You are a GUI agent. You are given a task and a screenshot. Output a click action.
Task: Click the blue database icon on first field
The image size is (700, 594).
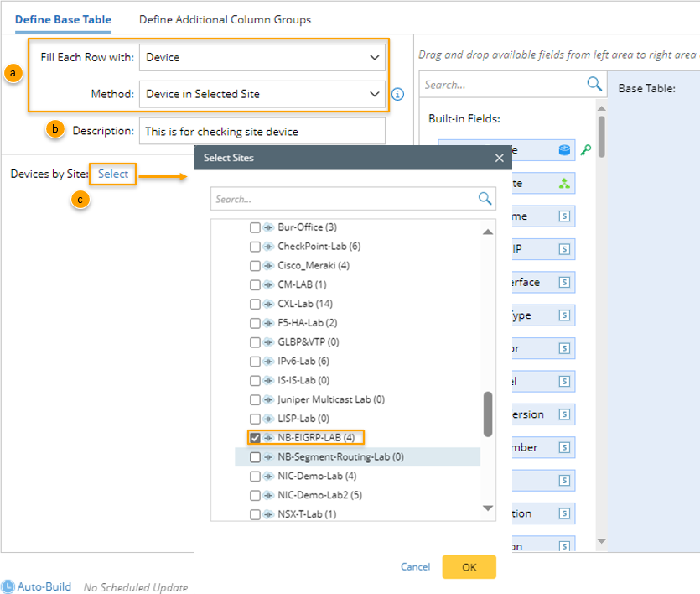point(564,150)
